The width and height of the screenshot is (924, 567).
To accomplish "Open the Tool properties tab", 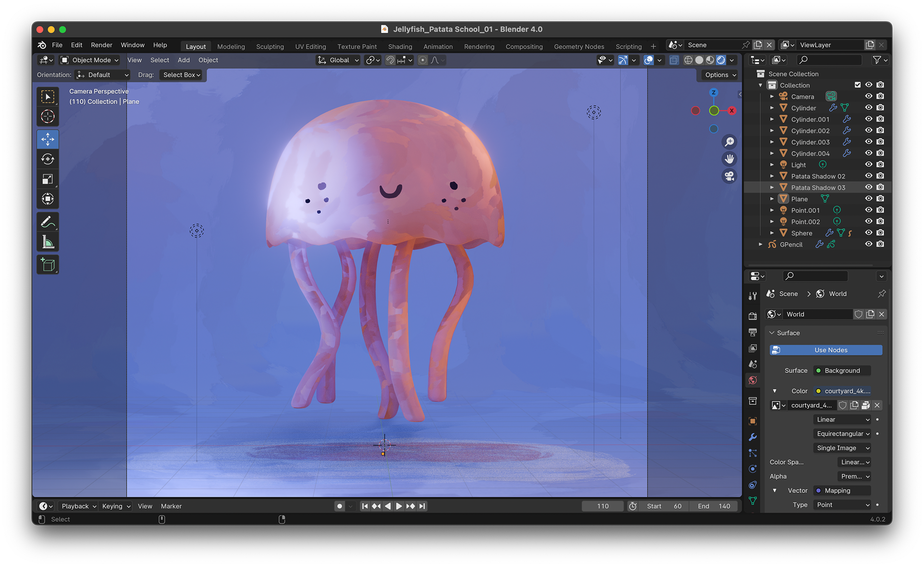I will coord(753,296).
